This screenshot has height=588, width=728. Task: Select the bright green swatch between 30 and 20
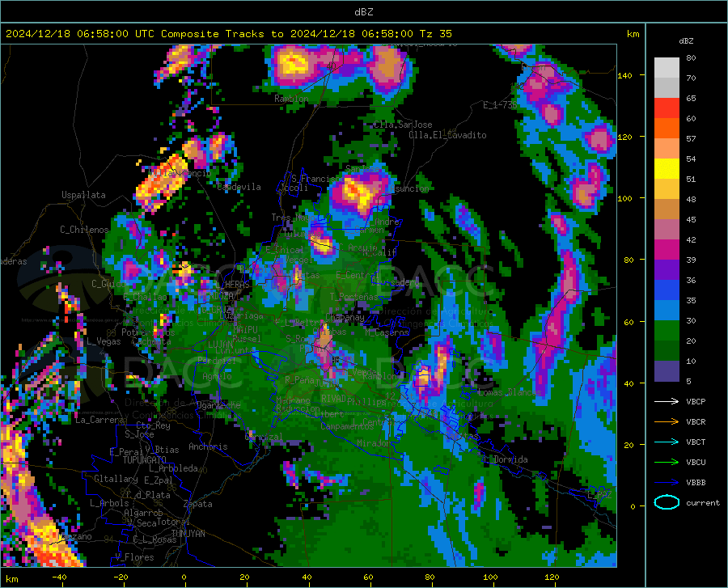(x=667, y=331)
